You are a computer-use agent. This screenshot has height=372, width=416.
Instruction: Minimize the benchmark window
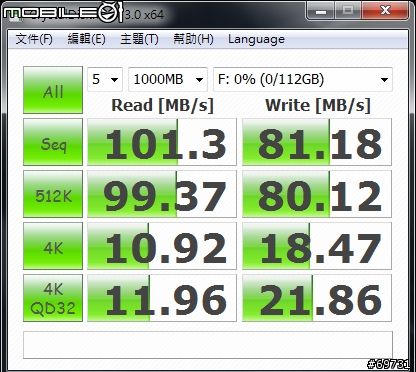[x=321, y=10]
